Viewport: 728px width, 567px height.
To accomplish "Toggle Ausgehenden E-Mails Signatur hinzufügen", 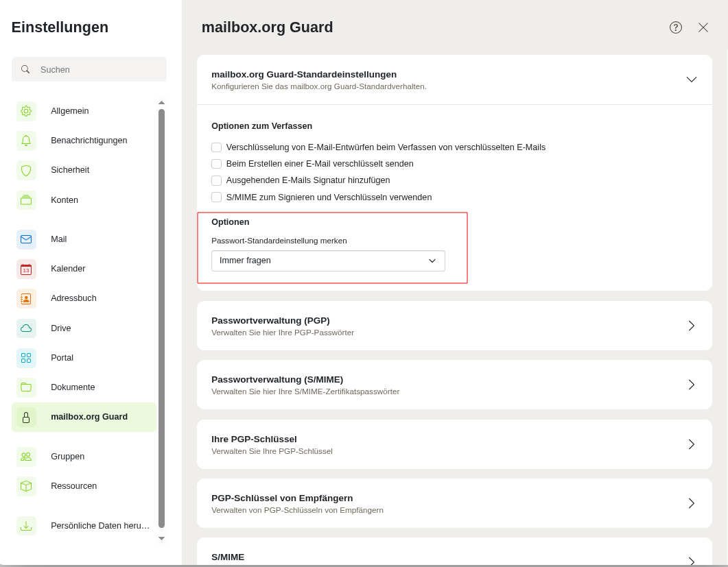I will coord(216,180).
